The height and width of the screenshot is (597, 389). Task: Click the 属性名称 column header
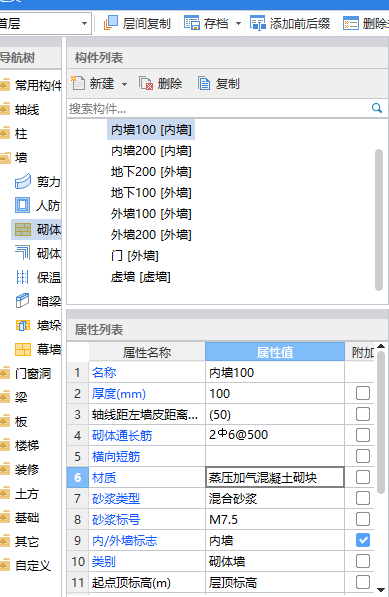click(x=147, y=352)
